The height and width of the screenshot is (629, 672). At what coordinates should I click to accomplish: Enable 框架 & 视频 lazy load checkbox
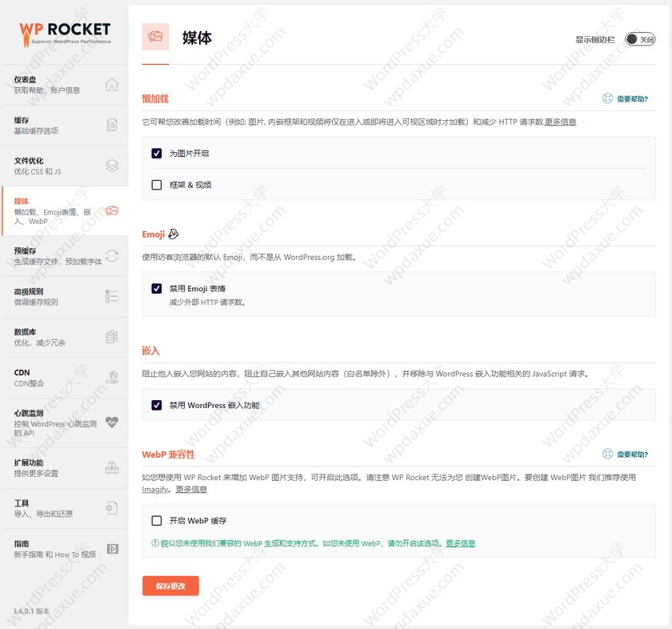157,185
